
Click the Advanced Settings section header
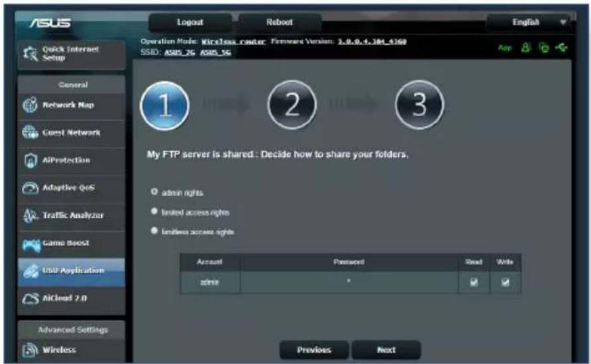point(73,329)
